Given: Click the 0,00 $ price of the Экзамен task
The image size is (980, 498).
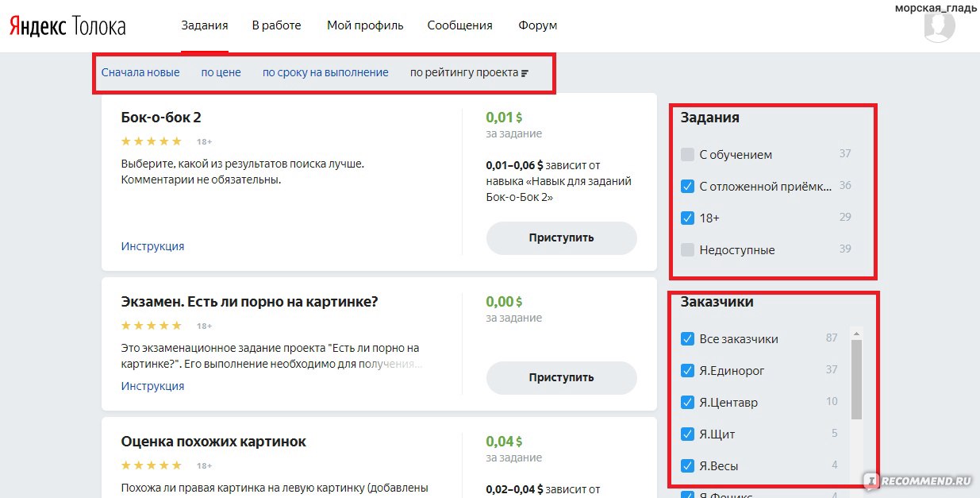Looking at the screenshot, I should [505, 302].
